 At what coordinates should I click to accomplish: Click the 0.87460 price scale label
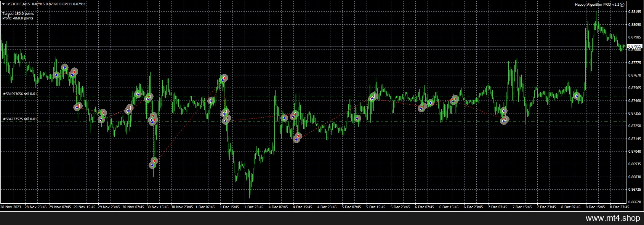tap(634, 101)
